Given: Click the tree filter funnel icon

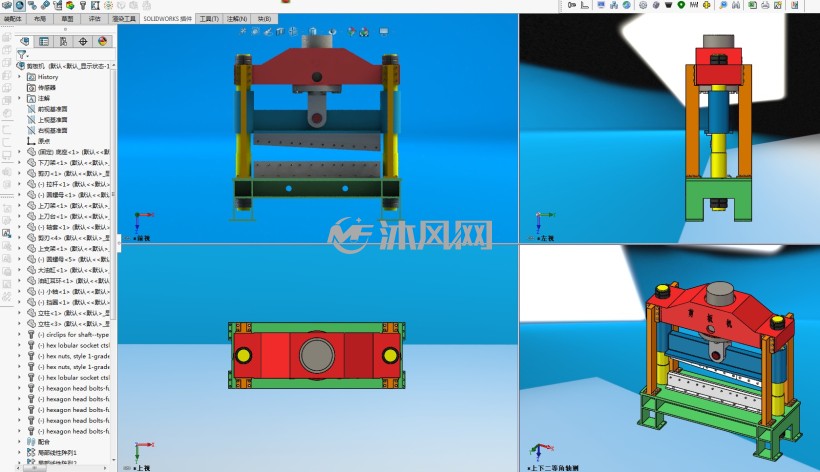Looking at the screenshot, I should coord(21,54).
